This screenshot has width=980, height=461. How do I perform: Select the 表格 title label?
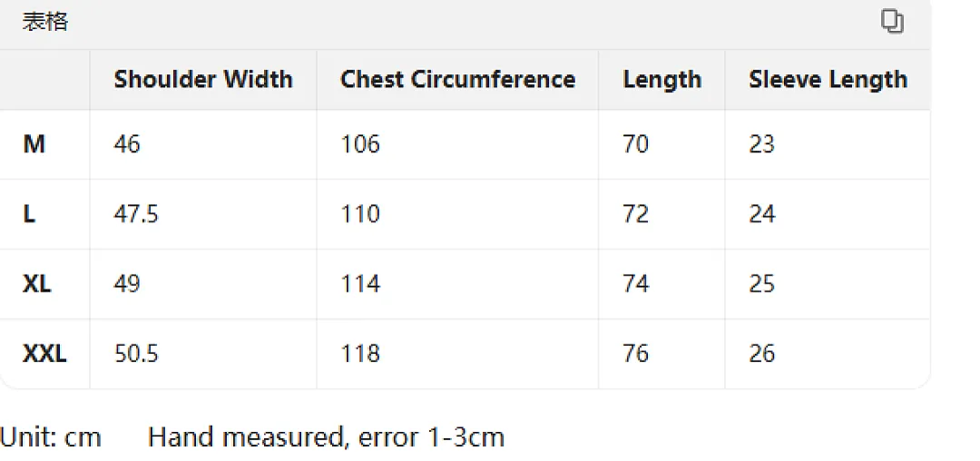pos(45,22)
